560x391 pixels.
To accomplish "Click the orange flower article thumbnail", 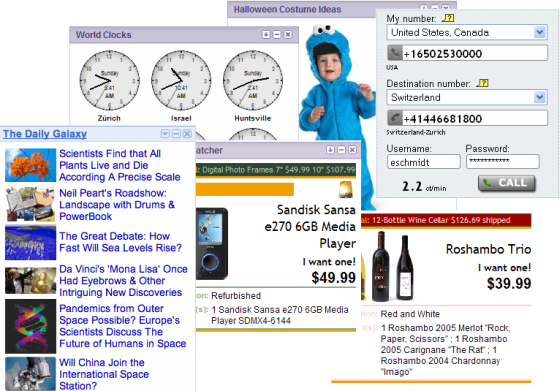I will tap(31, 165).
